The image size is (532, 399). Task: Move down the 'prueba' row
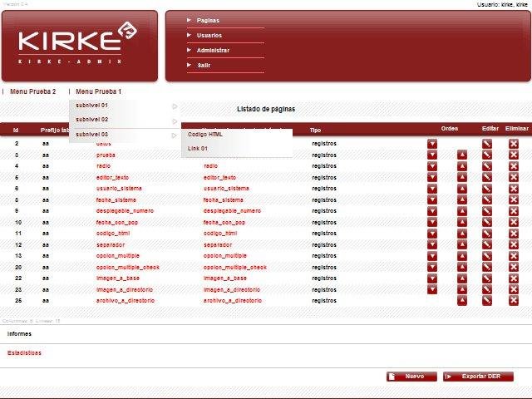pos(432,155)
